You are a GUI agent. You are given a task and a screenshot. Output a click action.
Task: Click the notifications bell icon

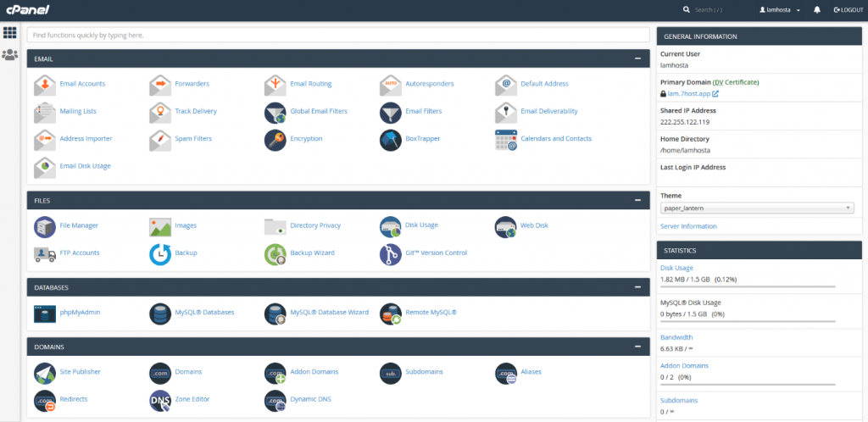point(817,10)
